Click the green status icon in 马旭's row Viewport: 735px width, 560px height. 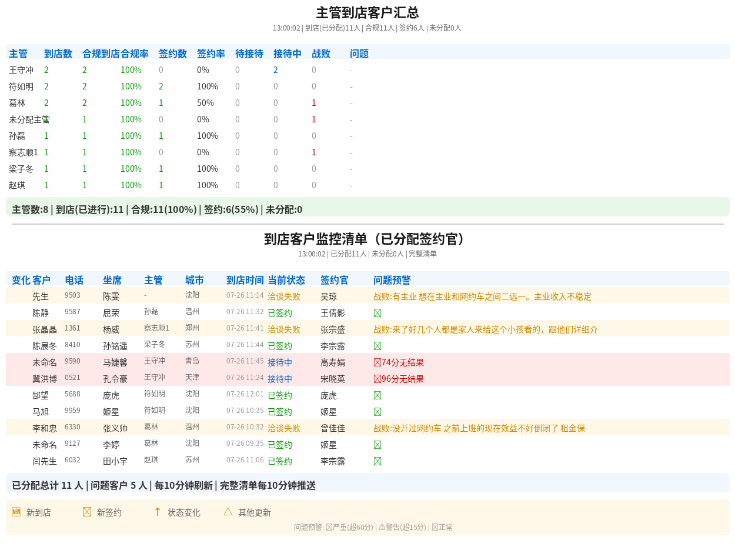pyautogui.click(x=377, y=412)
